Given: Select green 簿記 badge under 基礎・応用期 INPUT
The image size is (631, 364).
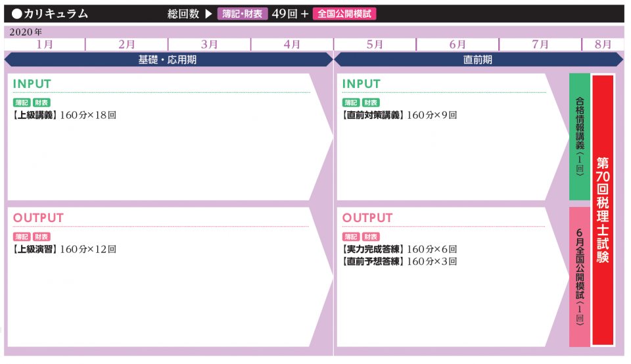Looking at the screenshot, I should [x=22, y=102].
